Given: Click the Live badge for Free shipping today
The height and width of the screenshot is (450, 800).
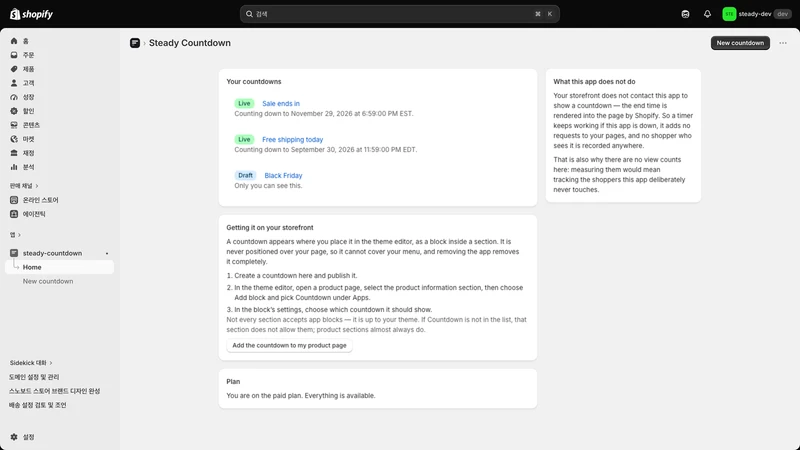Looking at the screenshot, I should coord(244,139).
